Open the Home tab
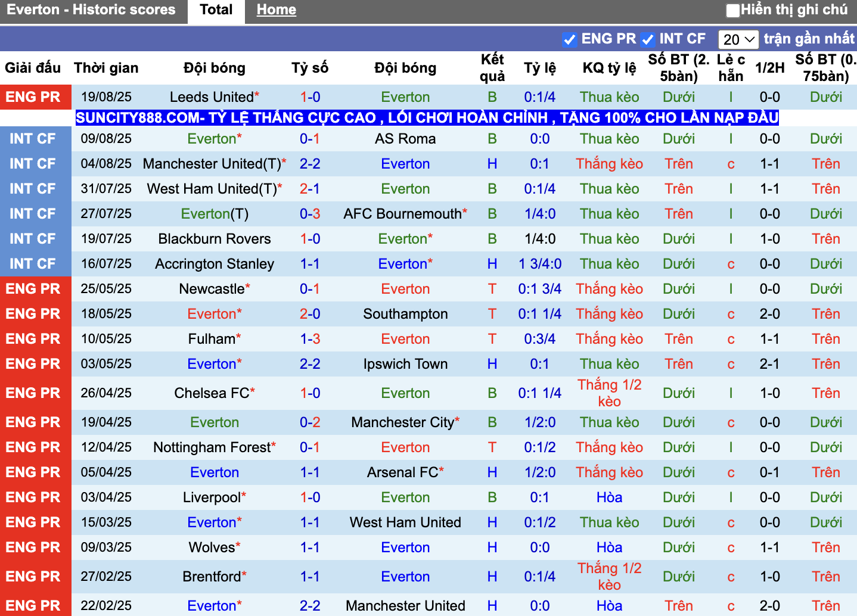Image resolution: width=857 pixels, height=616 pixels. [277, 10]
